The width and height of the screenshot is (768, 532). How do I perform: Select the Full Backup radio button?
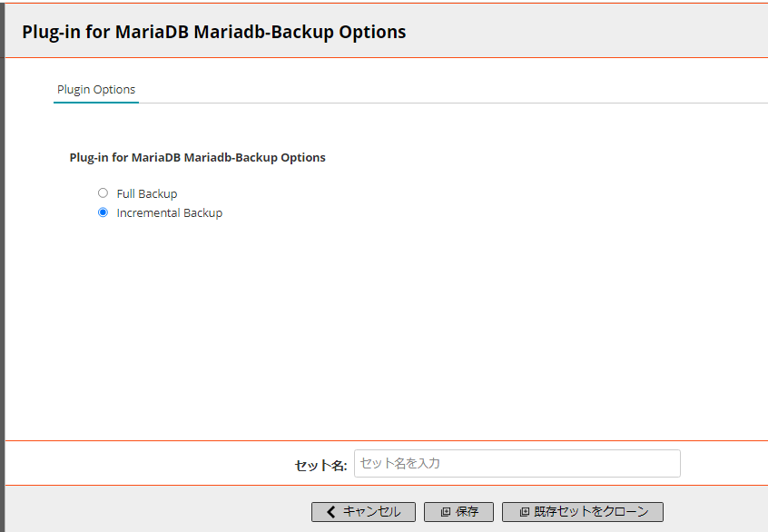pos(103,193)
